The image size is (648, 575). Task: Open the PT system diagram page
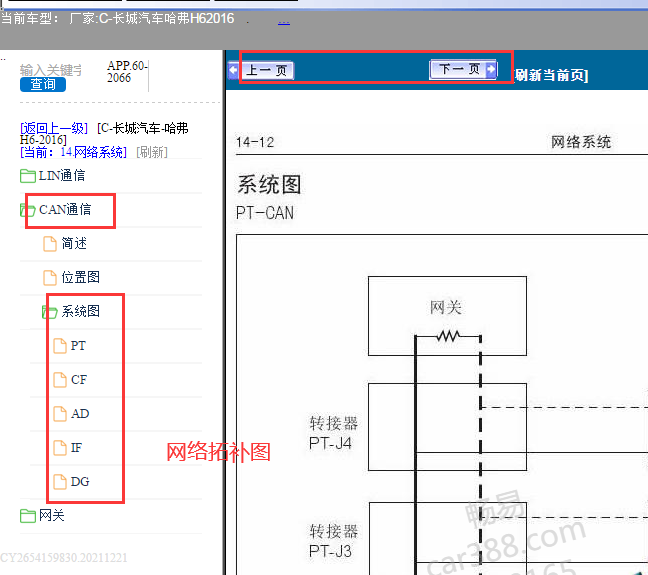pyautogui.click(x=78, y=345)
